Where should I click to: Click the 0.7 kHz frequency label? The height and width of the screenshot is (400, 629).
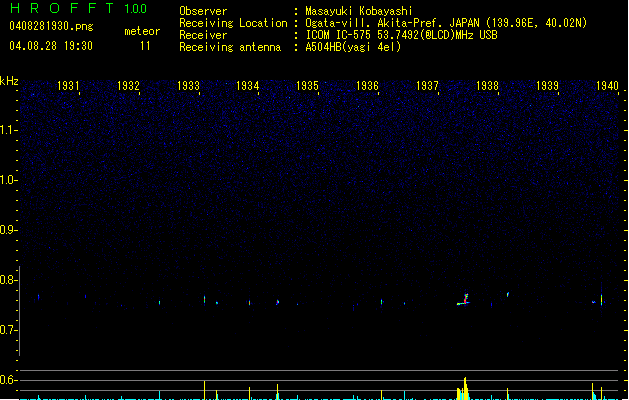8,330
